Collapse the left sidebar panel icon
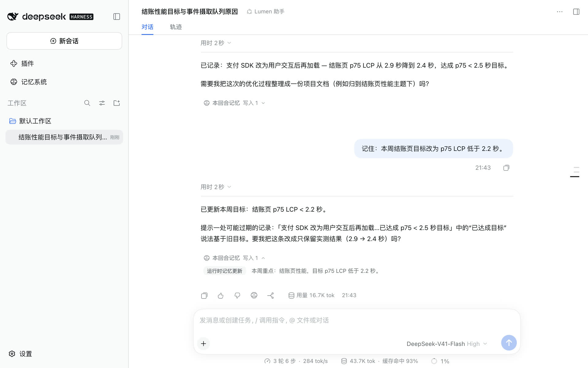This screenshot has height=368, width=588. [x=116, y=17]
